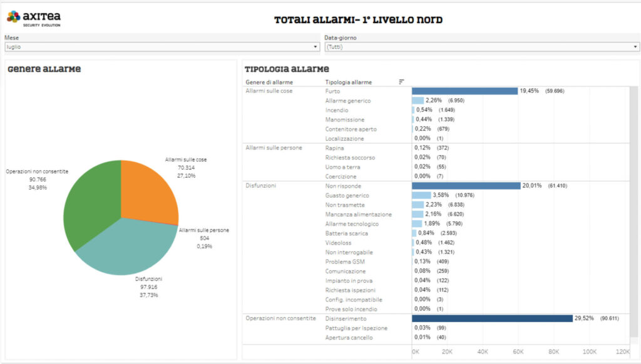Click the Allarmi sulle persone pie label
The height and width of the screenshot is (364, 641).
click(204, 230)
